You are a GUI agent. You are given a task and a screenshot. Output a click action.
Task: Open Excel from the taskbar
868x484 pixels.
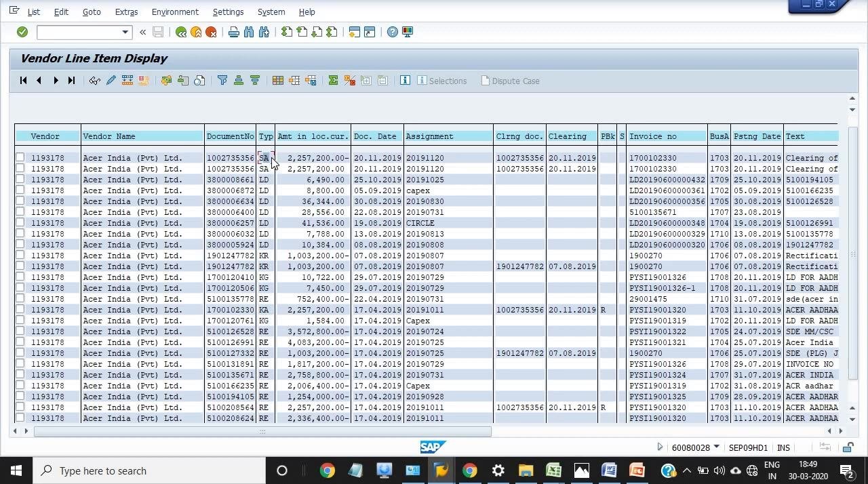(x=553, y=470)
